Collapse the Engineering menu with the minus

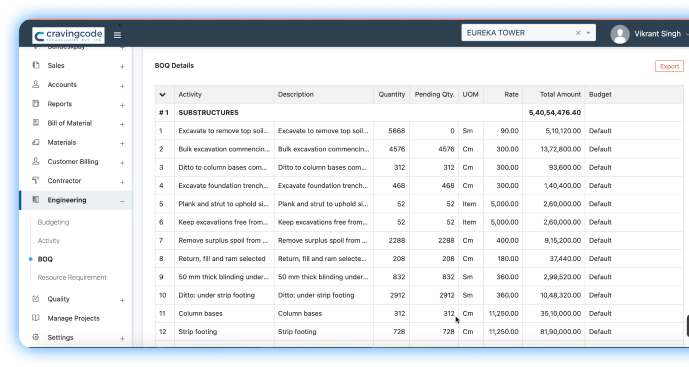(x=122, y=201)
